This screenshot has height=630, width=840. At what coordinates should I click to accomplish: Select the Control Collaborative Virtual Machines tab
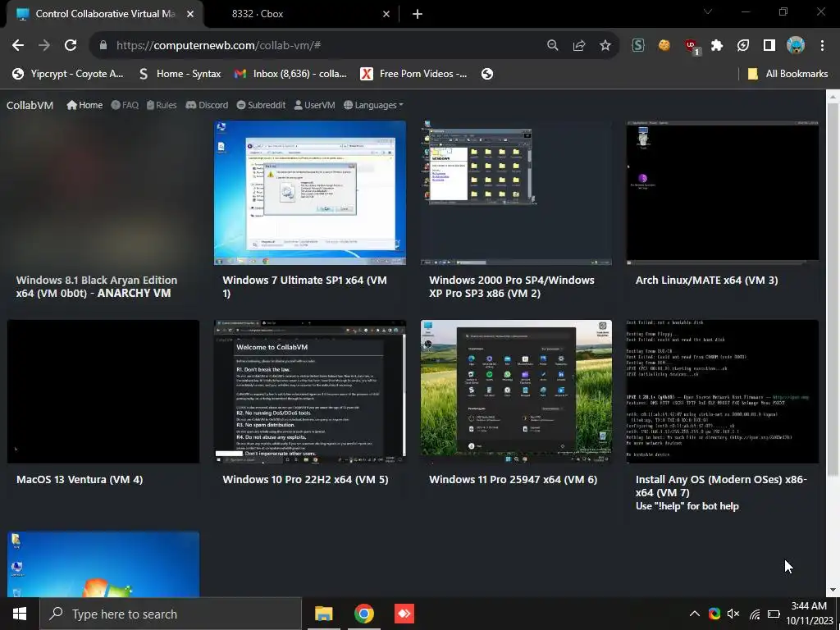click(104, 14)
